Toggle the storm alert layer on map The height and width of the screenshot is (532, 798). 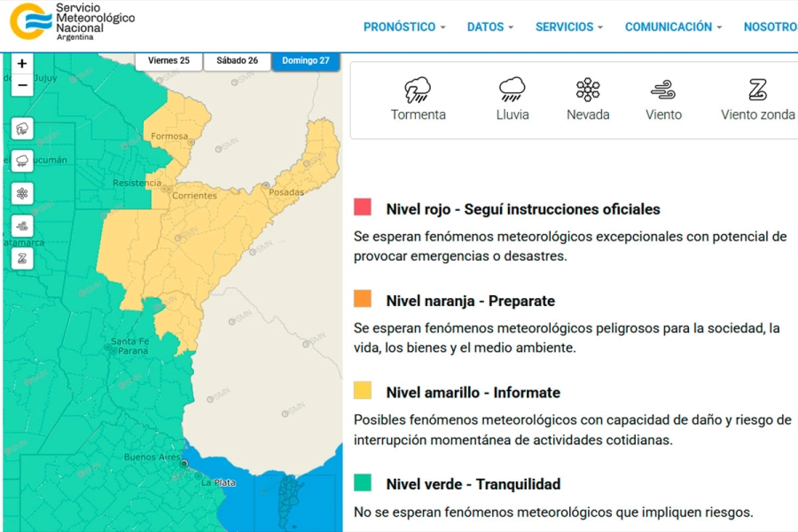pyautogui.click(x=22, y=129)
